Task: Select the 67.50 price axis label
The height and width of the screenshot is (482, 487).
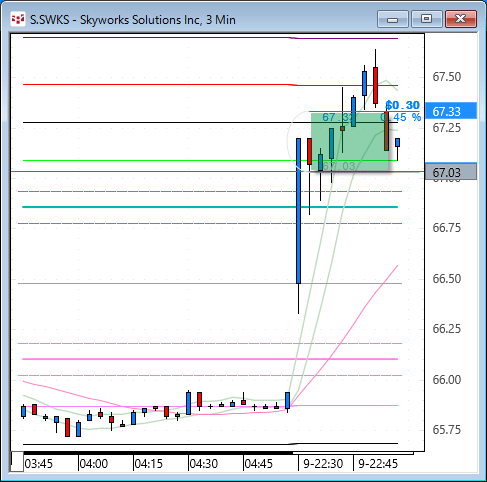Action: [x=447, y=77]
